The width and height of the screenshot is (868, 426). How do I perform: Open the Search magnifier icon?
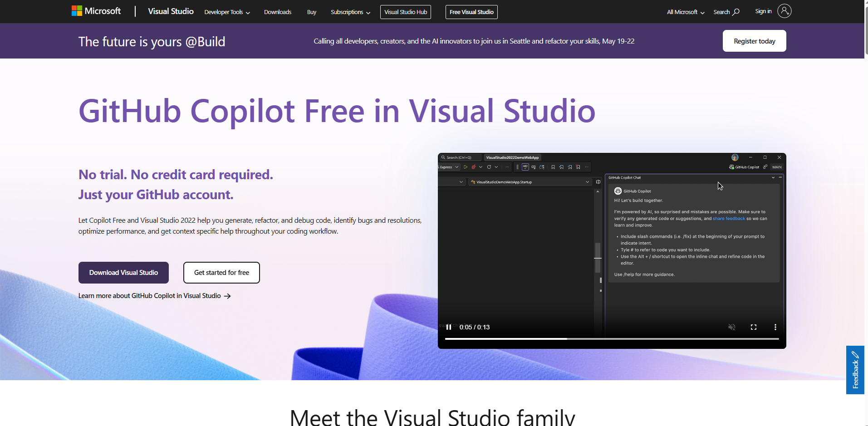click(x=736, y=12)
